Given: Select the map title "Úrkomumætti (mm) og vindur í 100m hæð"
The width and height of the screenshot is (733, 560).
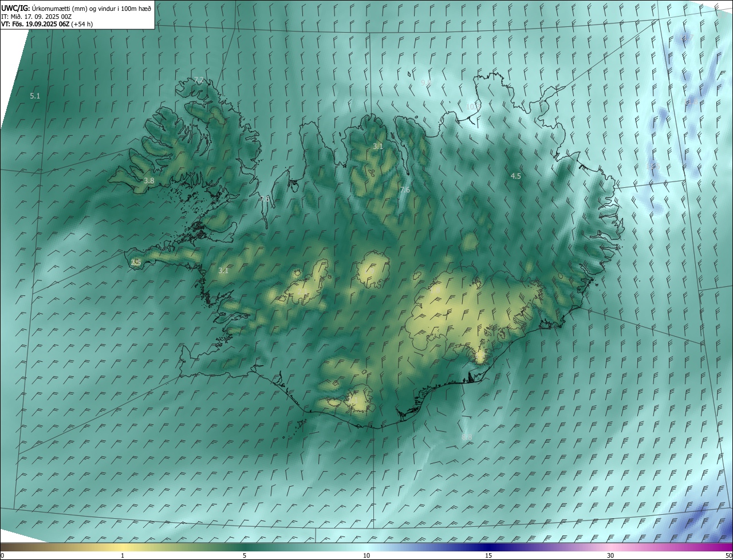Looking at the screenshot, I should [x=91, y=7].
